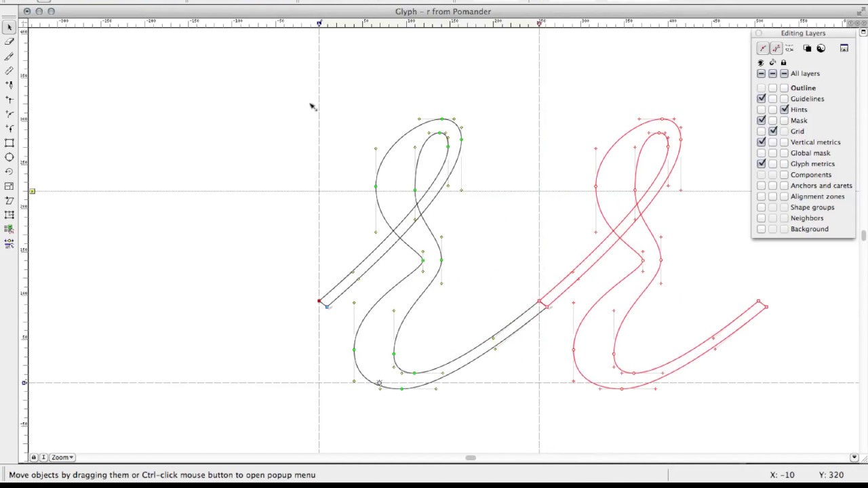This screenshot has height=488, width=868.
Task: Click the "Shape groups" label
Action: point(812,207)
